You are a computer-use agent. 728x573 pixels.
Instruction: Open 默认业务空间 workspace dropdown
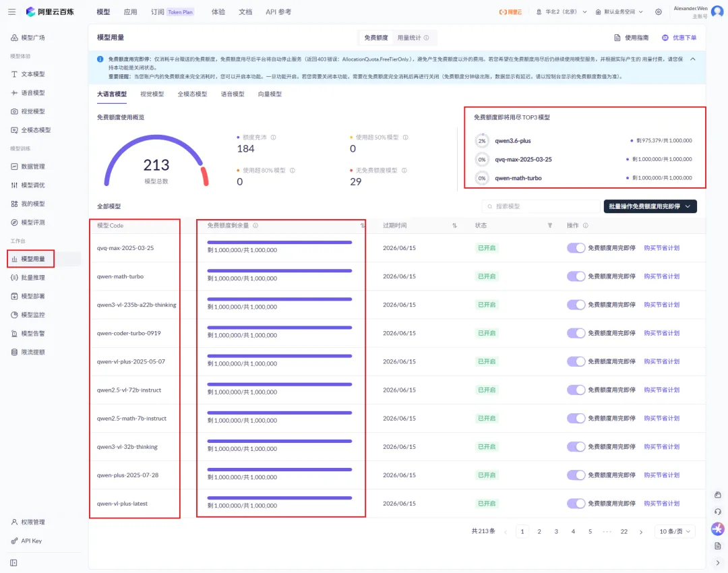click(619, 12)
